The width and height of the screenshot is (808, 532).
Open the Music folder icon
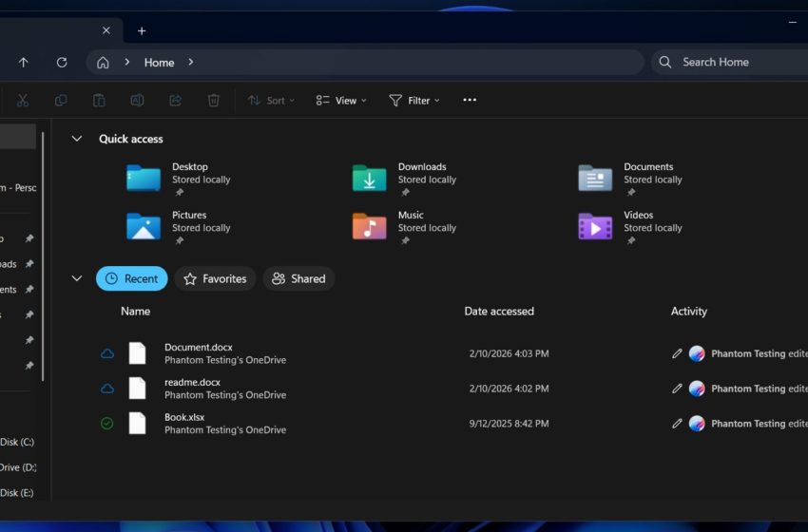(x=369, y=226)
